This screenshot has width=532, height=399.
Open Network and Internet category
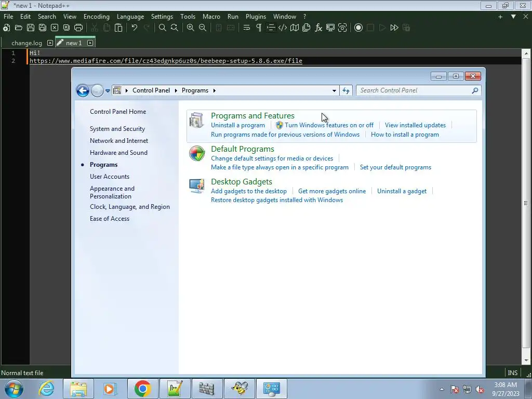(119, 141)
